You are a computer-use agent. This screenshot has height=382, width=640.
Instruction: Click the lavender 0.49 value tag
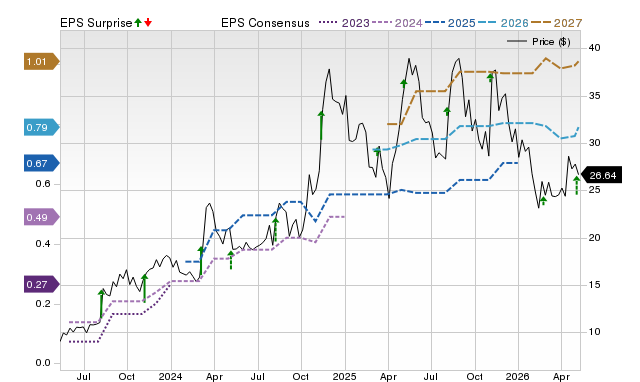tap(42, 217)
